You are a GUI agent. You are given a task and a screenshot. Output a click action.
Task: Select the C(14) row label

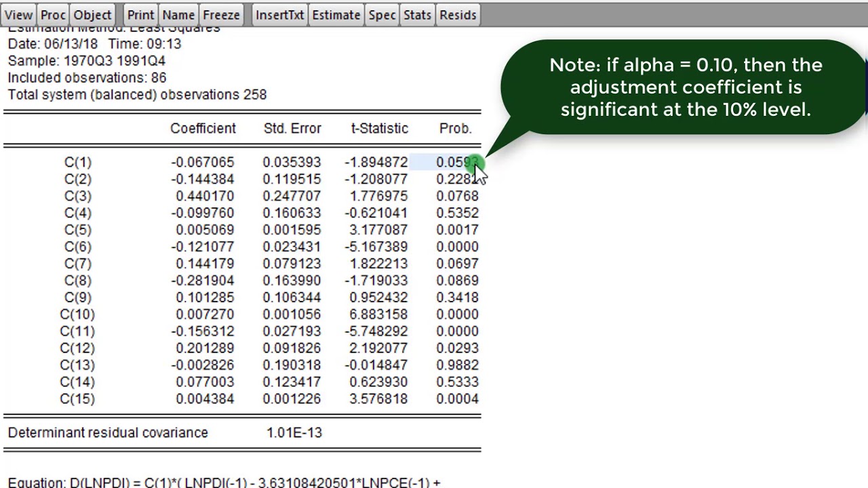[77, 383]
